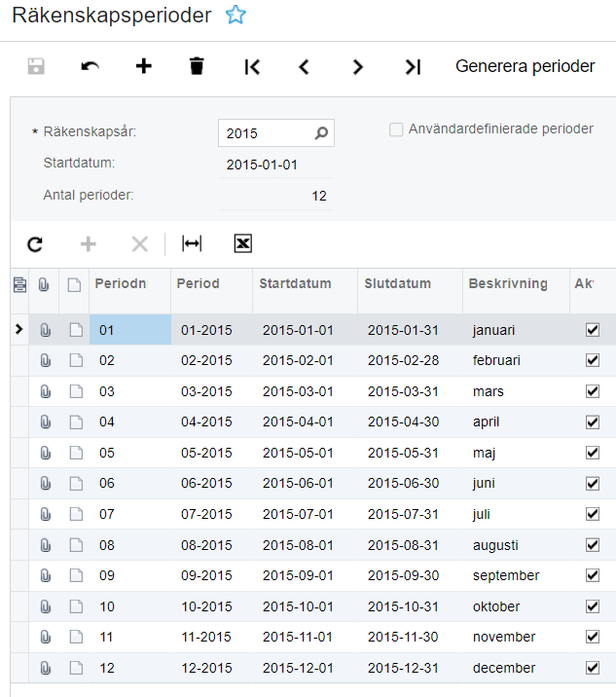Sort by Period column header
The image size is (616, 697).
click(x=211, y=291)
